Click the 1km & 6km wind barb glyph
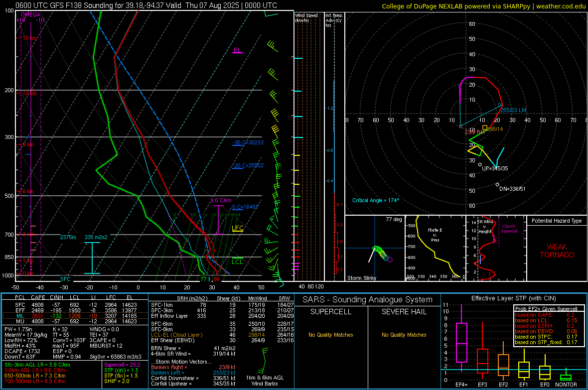Viewport: 588px width, 390px height. (265, 360)
